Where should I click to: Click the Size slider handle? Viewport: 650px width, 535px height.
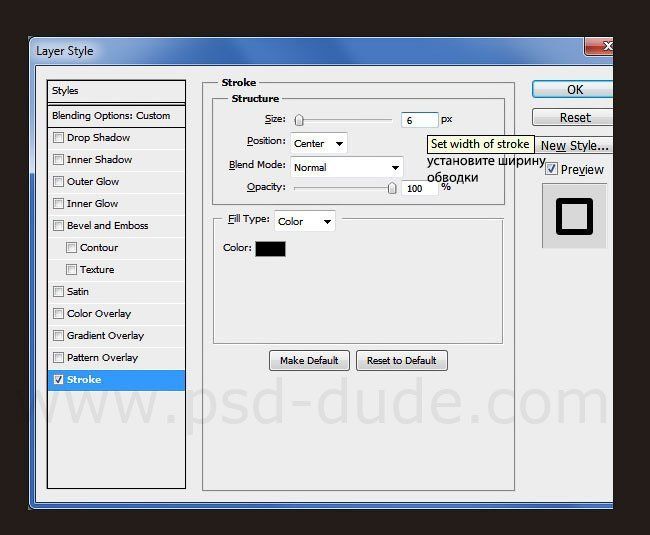299,120
